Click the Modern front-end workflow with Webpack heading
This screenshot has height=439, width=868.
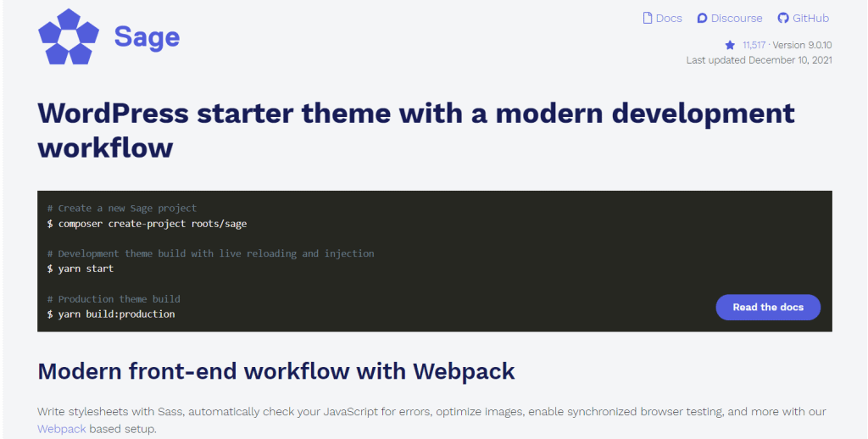click(276, 371)
